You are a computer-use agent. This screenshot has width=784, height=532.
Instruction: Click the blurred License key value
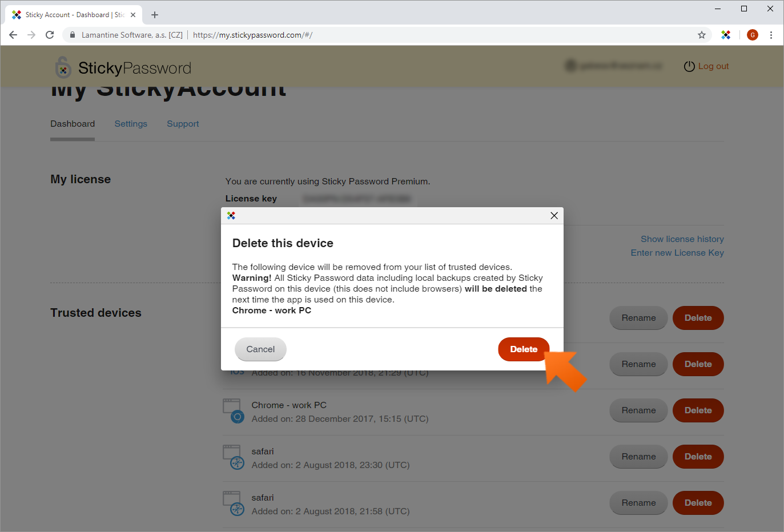(357, 199)
